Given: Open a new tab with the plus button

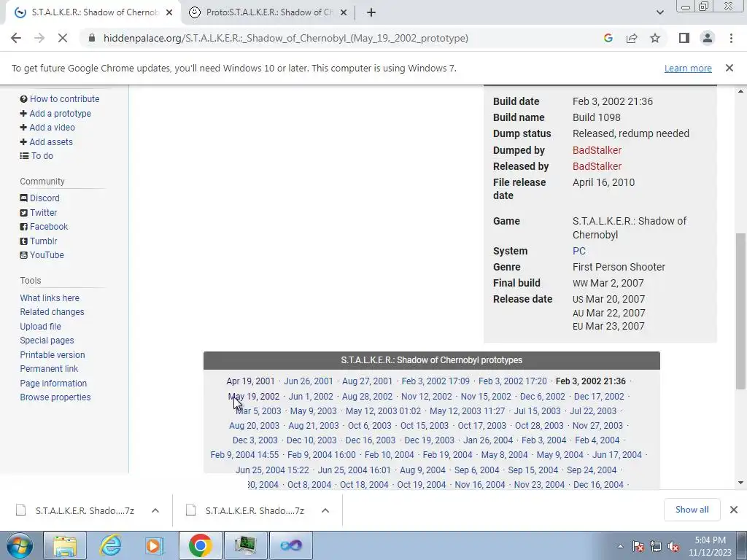Looking at the screenshot, I should tap(371, 13).
